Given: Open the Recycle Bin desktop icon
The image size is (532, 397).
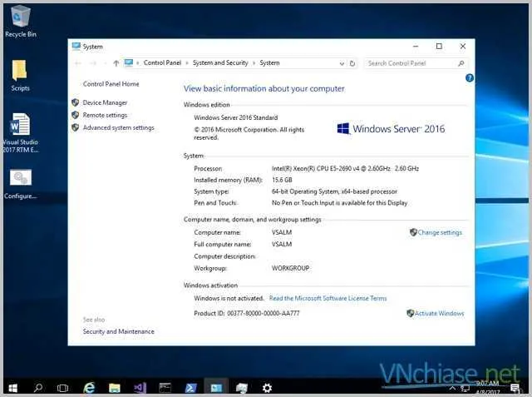Looking at the screenshot, I should point(20,21).
